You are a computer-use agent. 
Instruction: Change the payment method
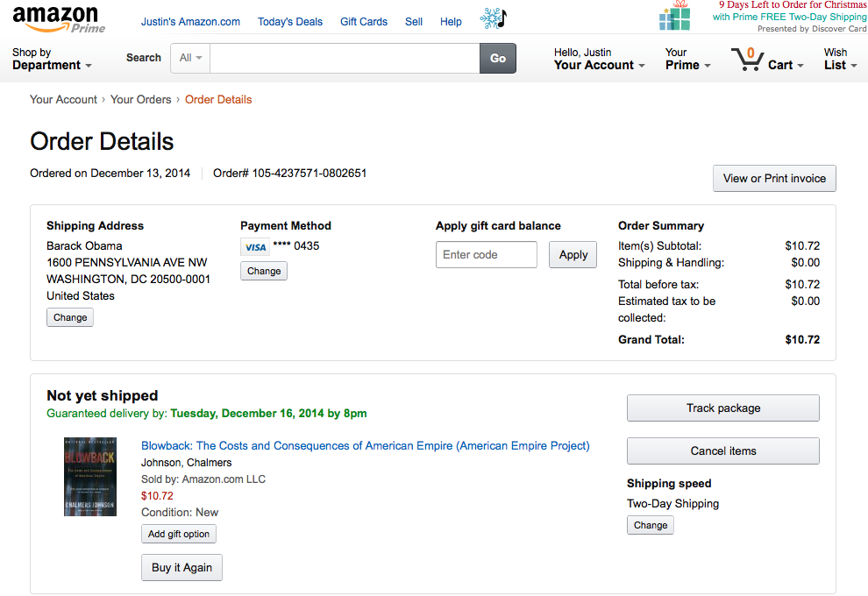tap(264, 271)
